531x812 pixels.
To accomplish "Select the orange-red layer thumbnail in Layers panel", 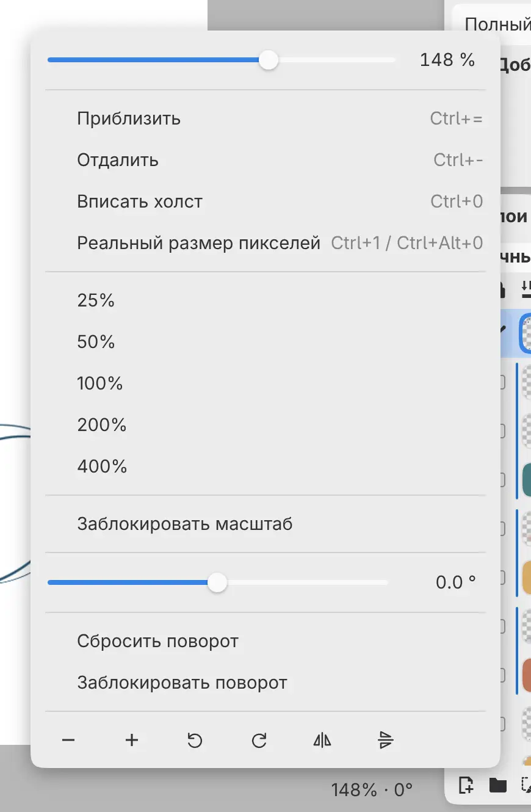I will [527, 675].
